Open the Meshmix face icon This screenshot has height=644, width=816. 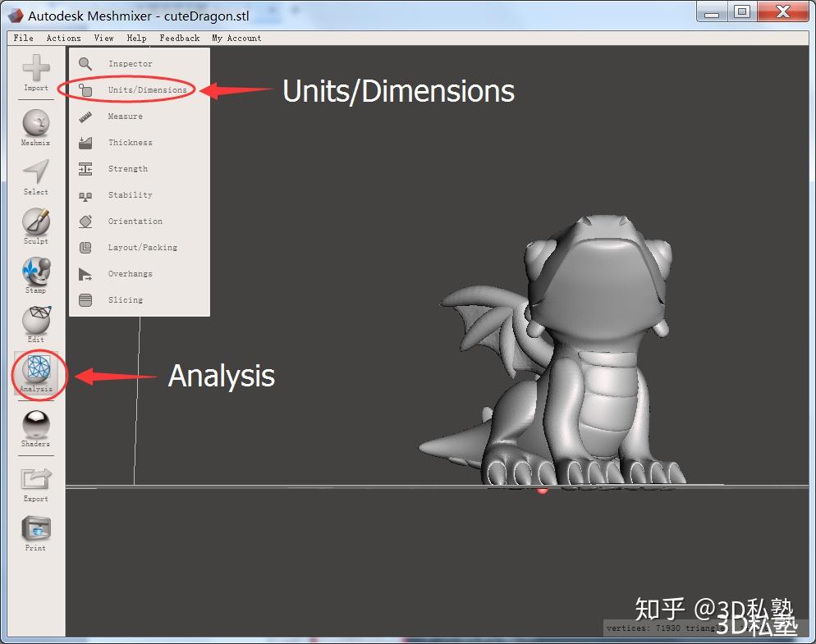pyautogui.click(x=36, y=123)
